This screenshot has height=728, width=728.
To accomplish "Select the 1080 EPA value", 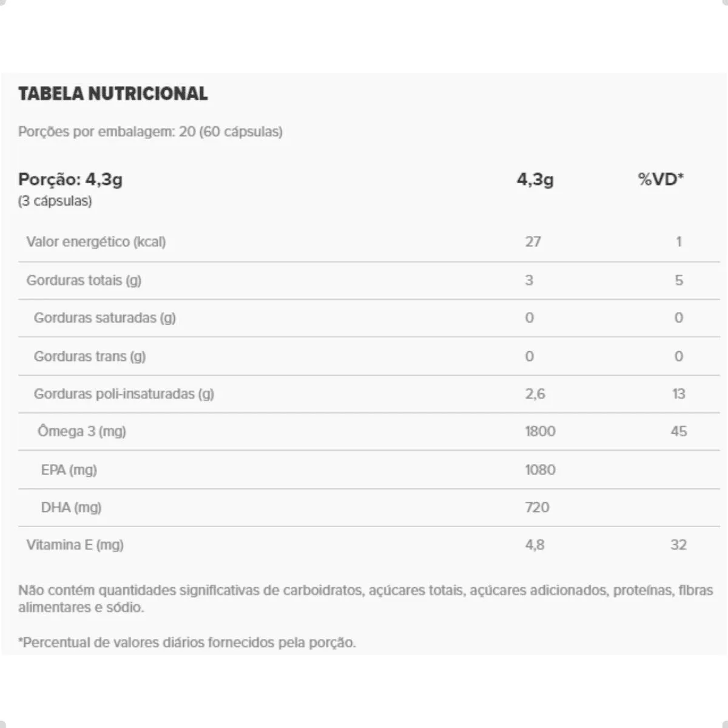I will pos(540,470).
